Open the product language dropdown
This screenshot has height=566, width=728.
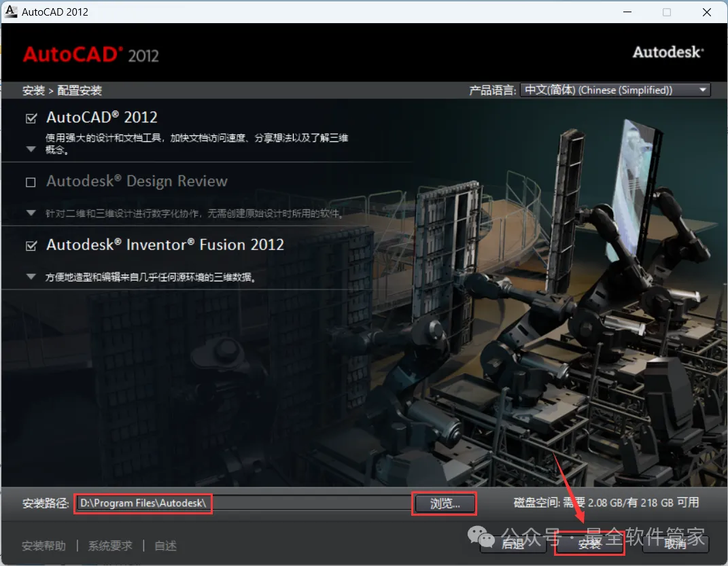click(x=616, y=90)
